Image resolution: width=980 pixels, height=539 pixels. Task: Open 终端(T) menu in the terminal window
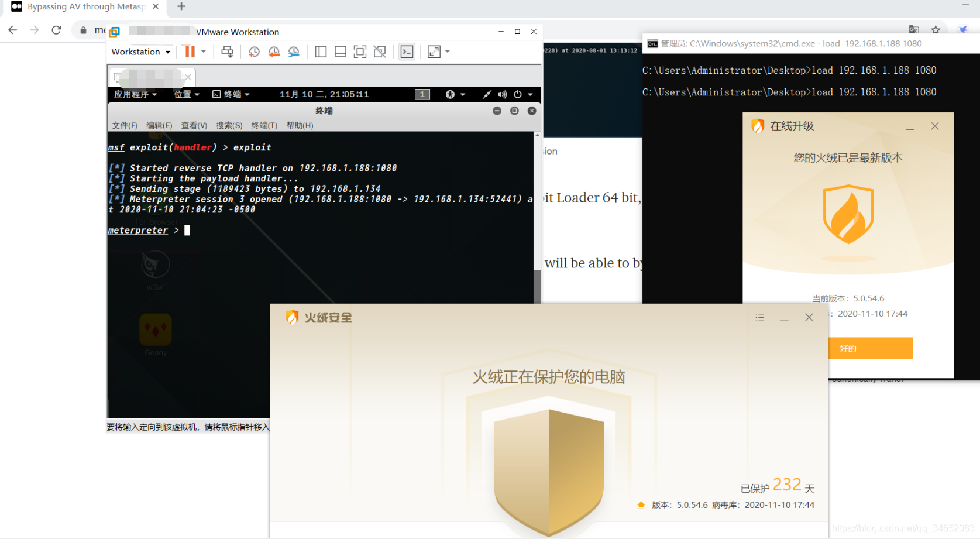click(x=264, y=125)
